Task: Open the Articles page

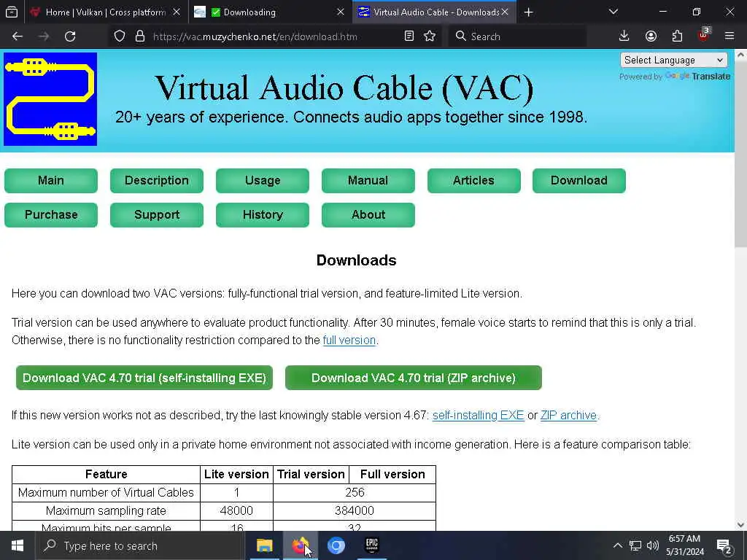Action: pyautogui.click(x=474, y=181)
